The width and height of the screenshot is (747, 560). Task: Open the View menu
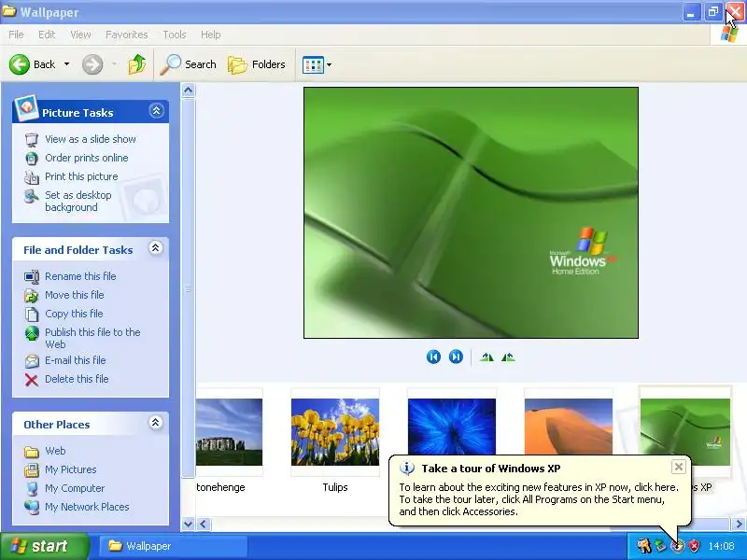[80, 35]
